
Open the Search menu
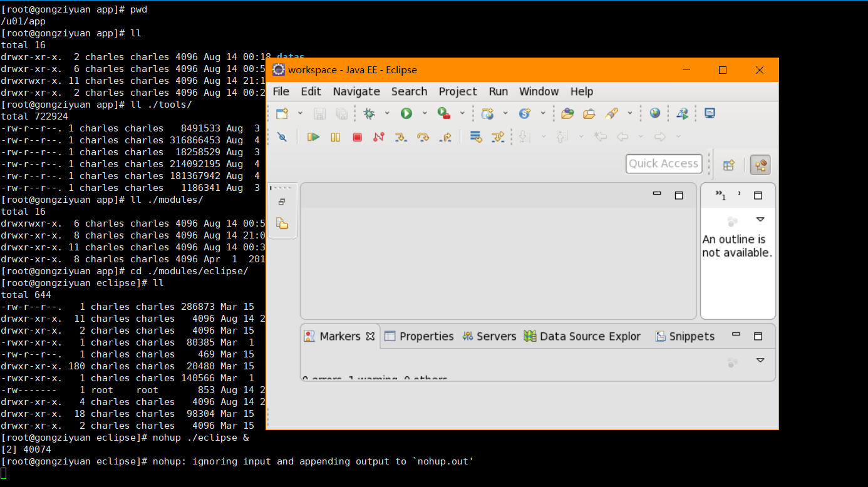(x=409, y=91)
